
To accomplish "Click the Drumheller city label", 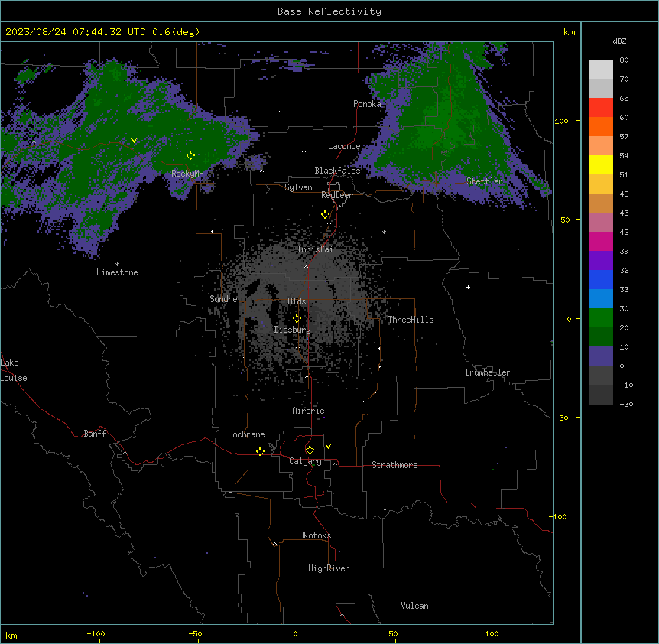I will click(488, 372).
